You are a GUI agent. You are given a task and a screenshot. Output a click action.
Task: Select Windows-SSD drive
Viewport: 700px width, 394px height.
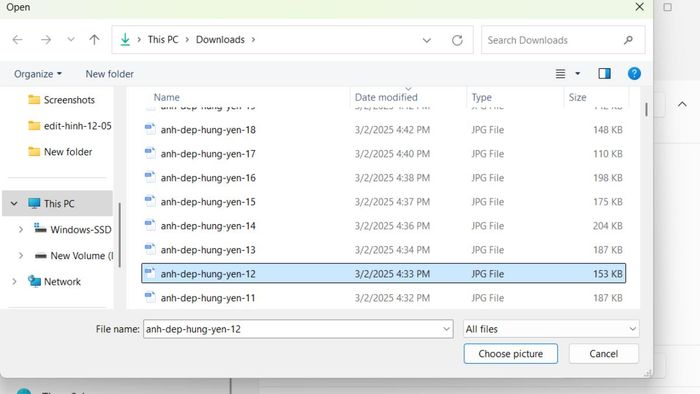(x=72, y=229)
